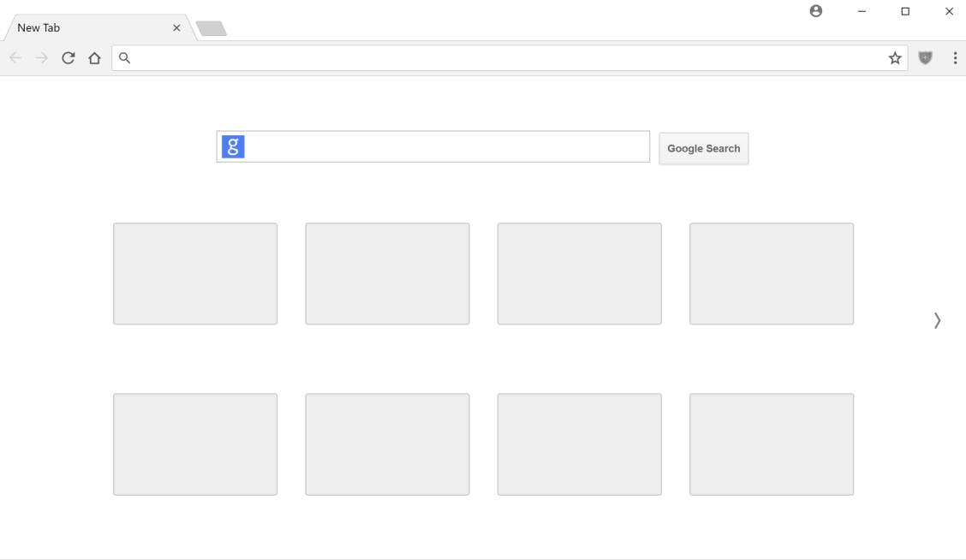Viewport: 966px width, 560px height.
Task: Open first thumbnail in top row
Action: click(195, 273)
